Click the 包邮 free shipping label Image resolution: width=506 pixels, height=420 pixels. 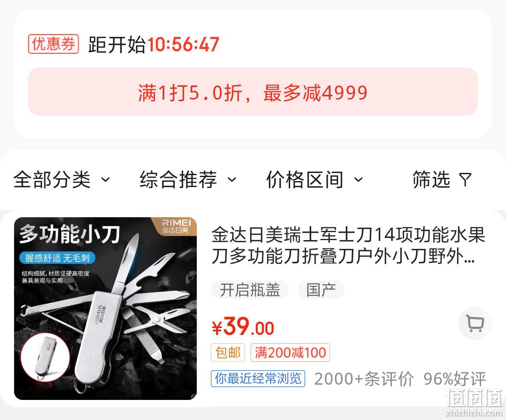point(228,353)
